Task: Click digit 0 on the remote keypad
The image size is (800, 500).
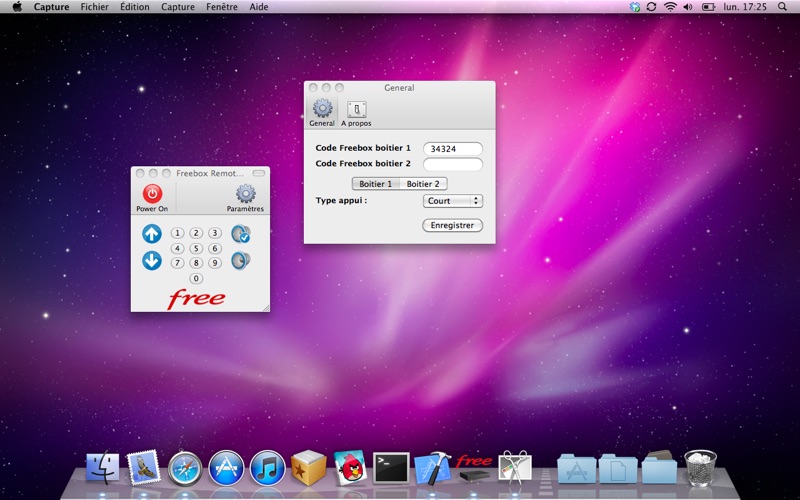Action: point(196,279)
